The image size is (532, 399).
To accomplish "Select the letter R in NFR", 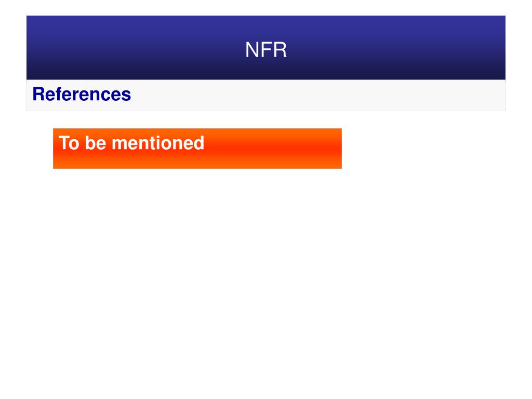I will (x=280, y=50).
